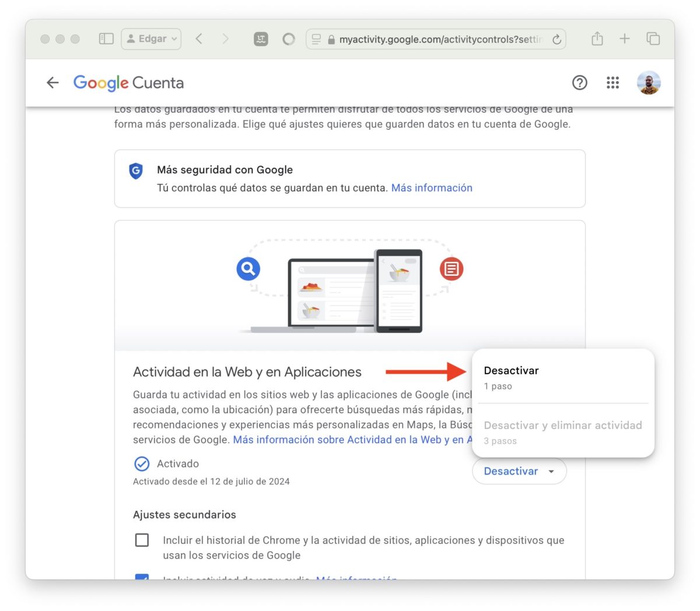This screenshot has width=700, height=611.
Task: Click the Actividad en la Web y en Aplicaciones heading
Action: [247, 372]
